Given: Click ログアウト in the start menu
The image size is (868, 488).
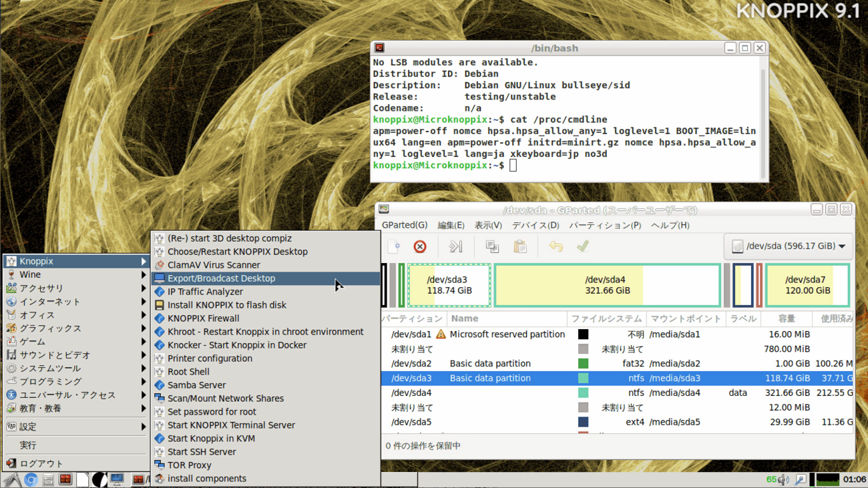Looking at the screenshot, I should click(41, 463).
